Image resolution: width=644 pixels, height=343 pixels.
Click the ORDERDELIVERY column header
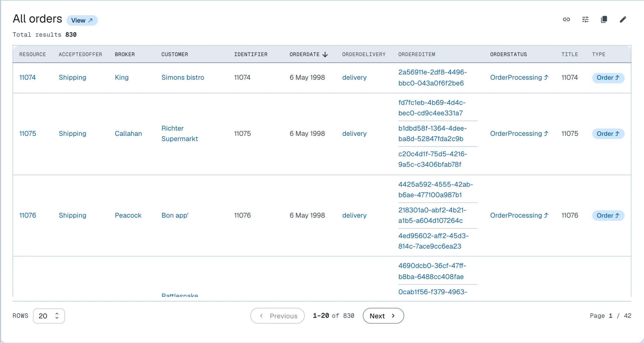pos(364,54)
